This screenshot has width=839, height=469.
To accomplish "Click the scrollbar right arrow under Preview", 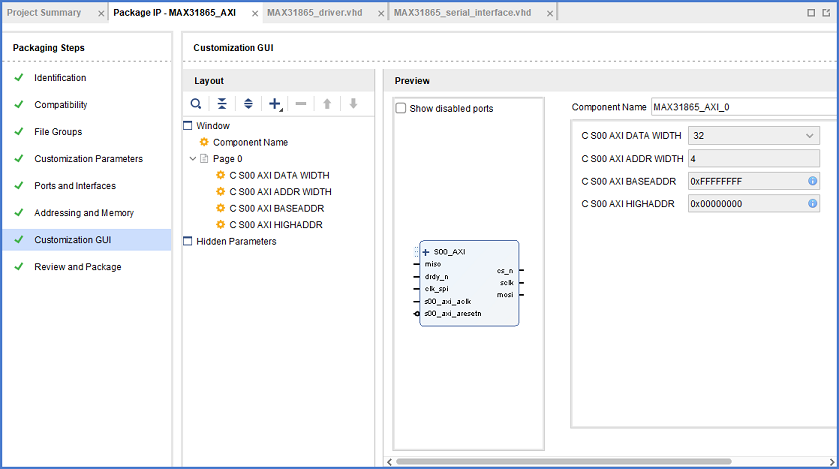I will 832,462.
